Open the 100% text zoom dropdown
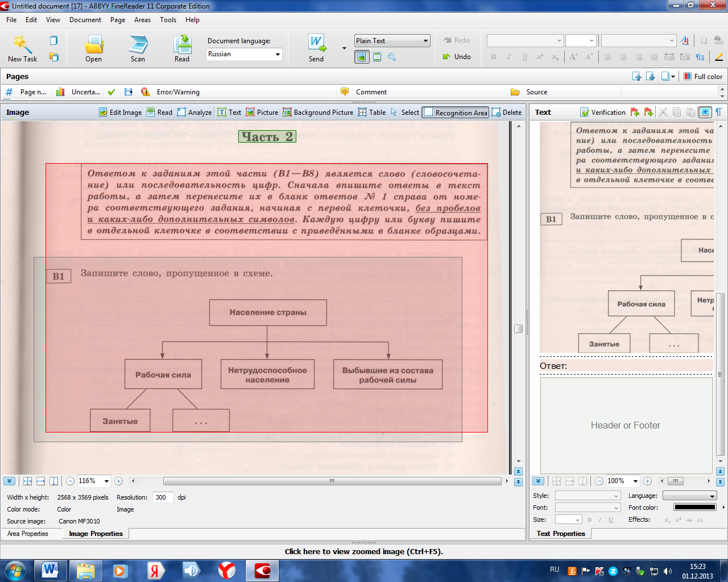Screen dimensions: 728x582 coord(635,481)
